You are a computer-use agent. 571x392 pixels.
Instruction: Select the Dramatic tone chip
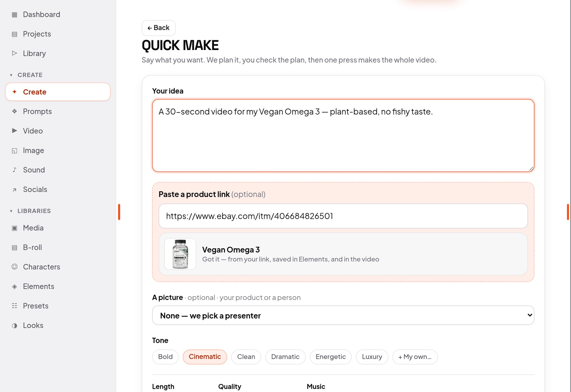point(285,357)
